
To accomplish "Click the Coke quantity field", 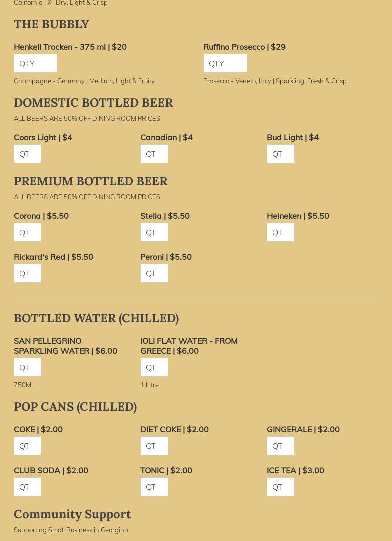I will pyautogui.click(x=27, y=446).
